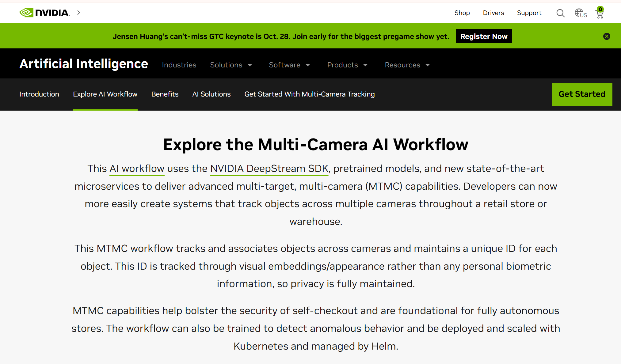Follow the AI workflow hyperlink
This screenshot has height=364, width=621.
[x=137, y=169]
